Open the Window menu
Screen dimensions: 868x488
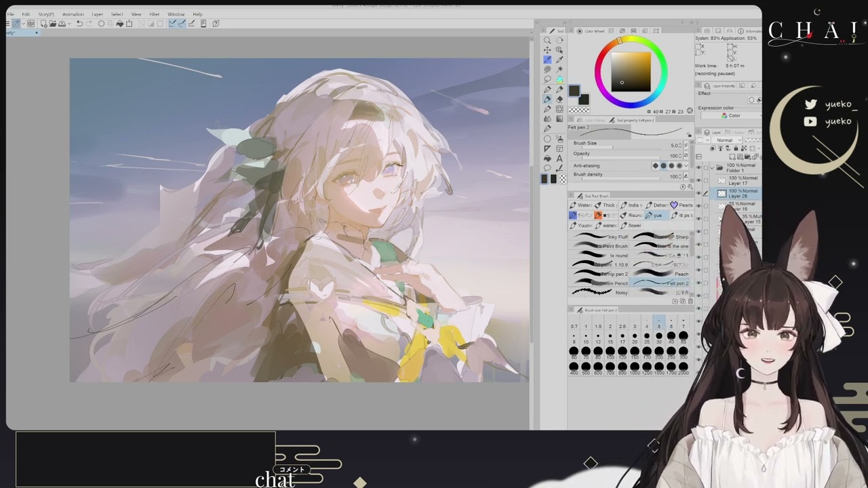(x=176, y=14)
